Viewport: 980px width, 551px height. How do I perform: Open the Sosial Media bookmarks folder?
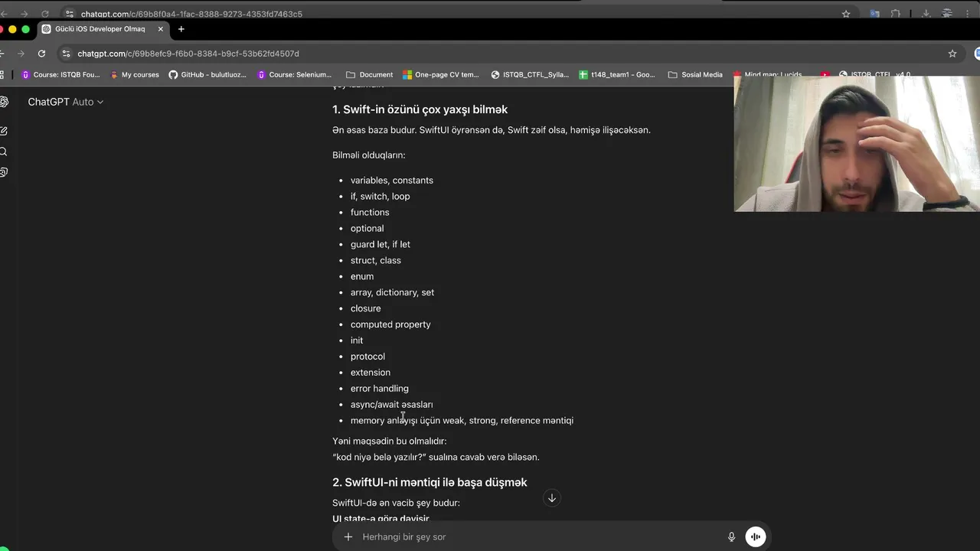pyautogui.click(x=695, y=75)
